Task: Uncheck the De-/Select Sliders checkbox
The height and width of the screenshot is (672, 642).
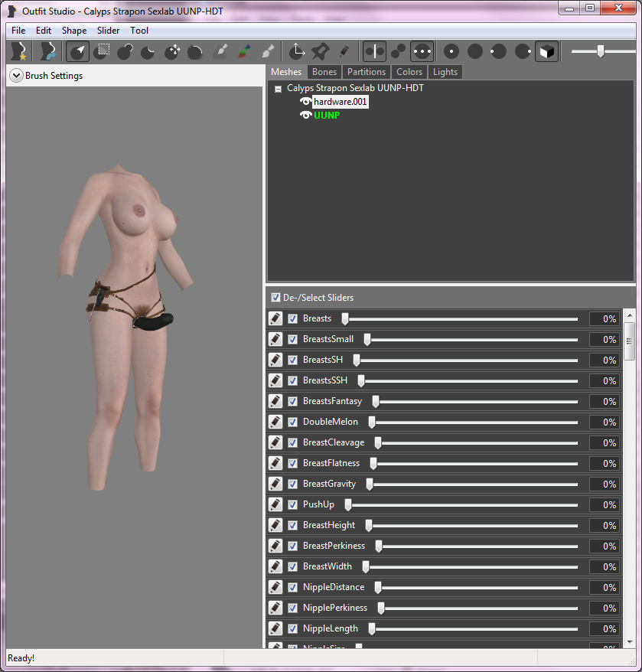Action: [x=275, y=298]
